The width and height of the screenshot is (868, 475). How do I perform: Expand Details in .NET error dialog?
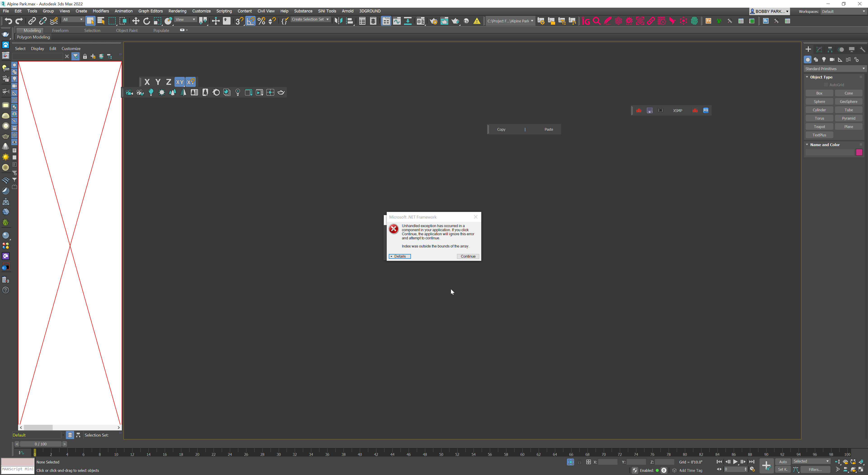(400, 256)
